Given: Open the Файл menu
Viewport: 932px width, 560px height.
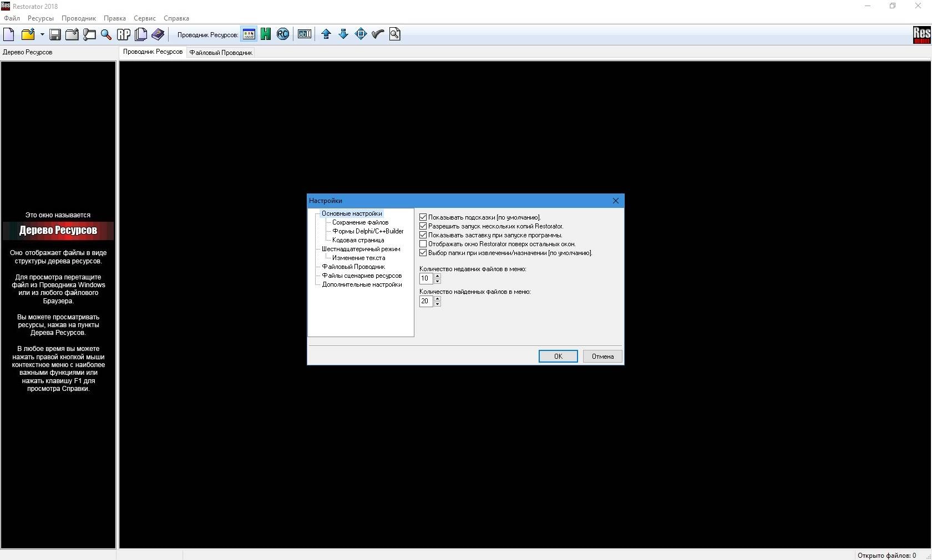Looking at the screenshot, I should (12, 18).
